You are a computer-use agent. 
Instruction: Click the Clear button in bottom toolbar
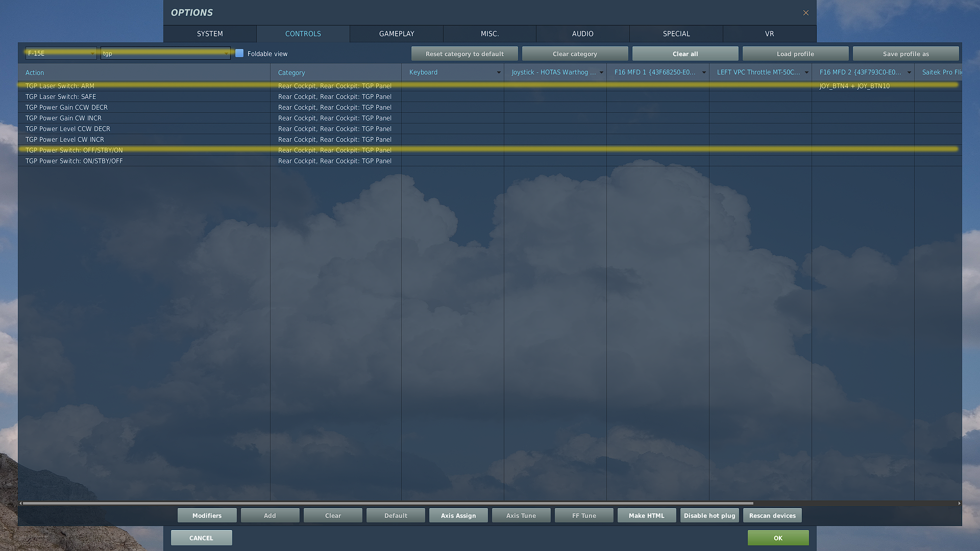333,515
